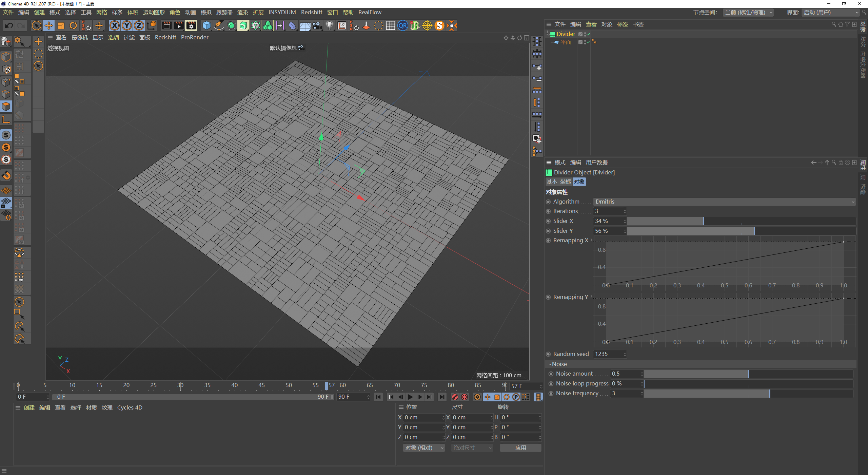Open the 运动图形 menu
868x475 pixels.
pos(154,12)
